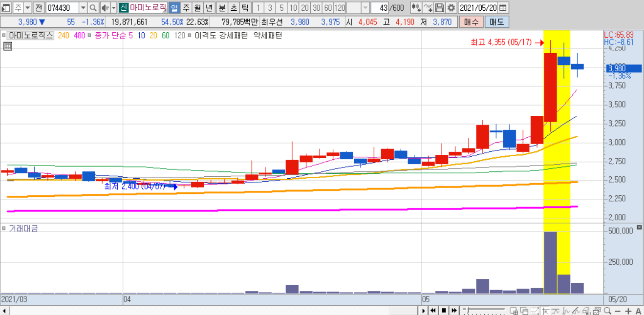Click the minus zoom out icon
This screenshot has height=315, width=644.
pos(617,311)
